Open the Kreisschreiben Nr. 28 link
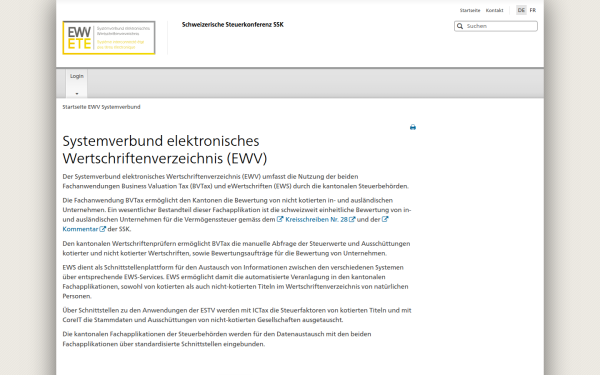Viewport: 600px width, 375px height. pyautogui.click(x=316, y=219)
